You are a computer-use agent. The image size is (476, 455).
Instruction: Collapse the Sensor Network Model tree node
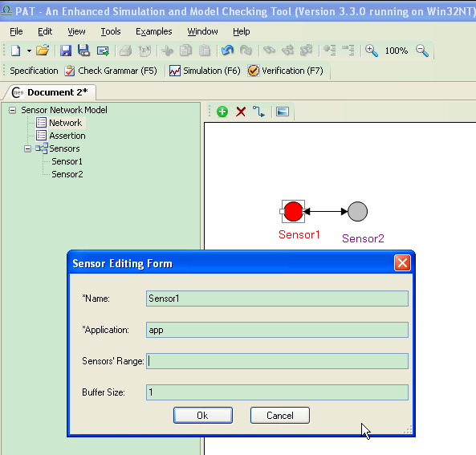(x=13, y=110)
